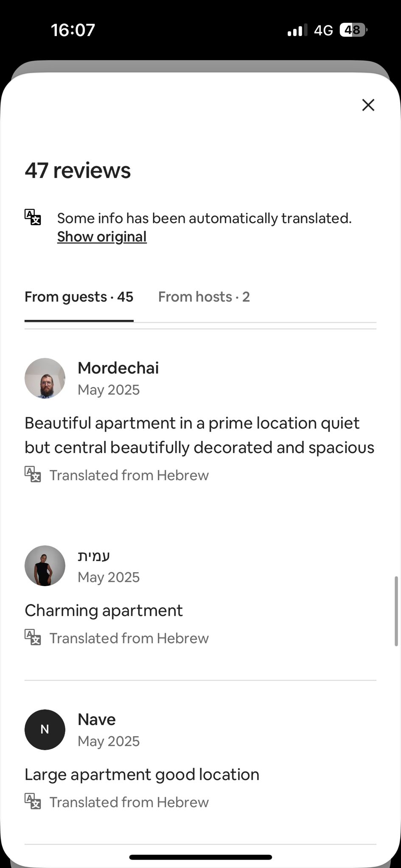The height and width of the screenshot is (868, 401).
Task: Close the reviews sheet with the X
Action: point(368,105)
